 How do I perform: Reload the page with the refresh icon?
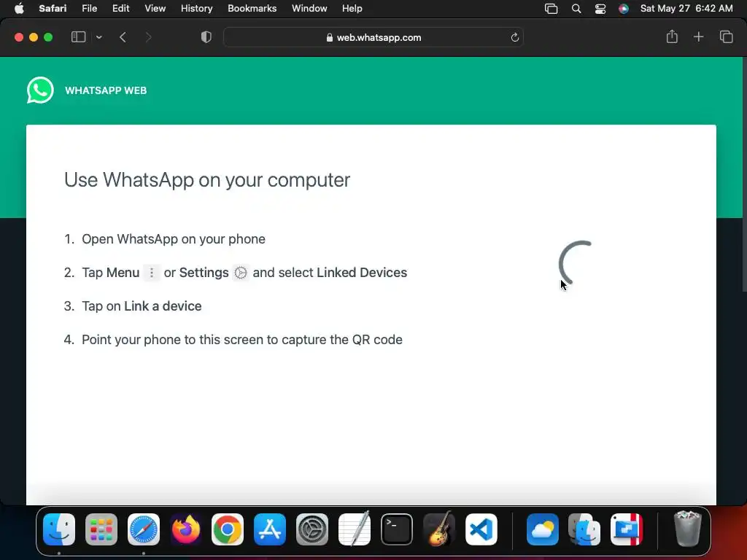click(x=514, y=38)
